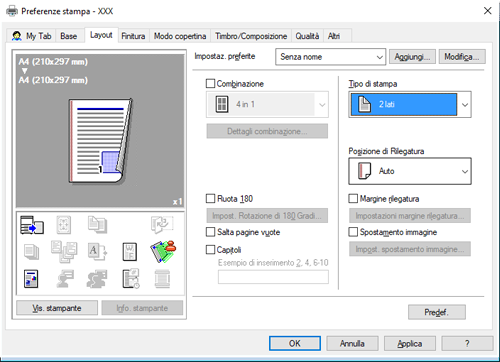Screen dimensions: 500x362
Task: Click the greyed scattered pages sorting icon
Action: point(64,252)
